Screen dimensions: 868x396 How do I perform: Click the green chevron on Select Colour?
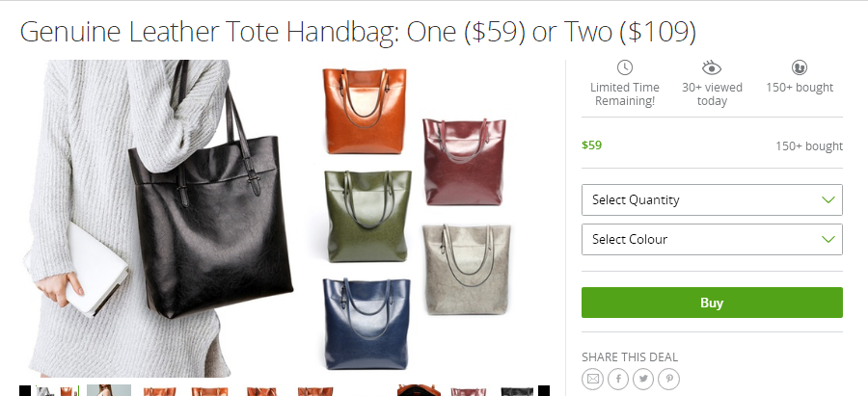[x=828, y=240]
